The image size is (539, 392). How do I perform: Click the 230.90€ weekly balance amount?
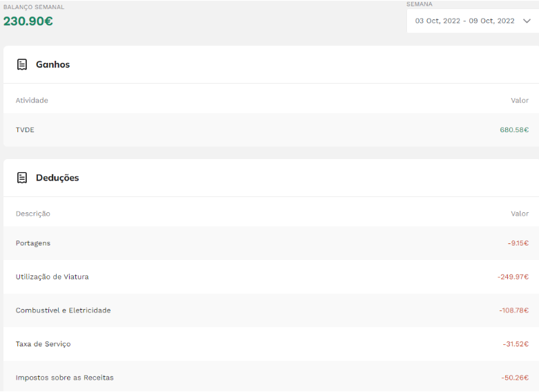click(x=28, y=21)
